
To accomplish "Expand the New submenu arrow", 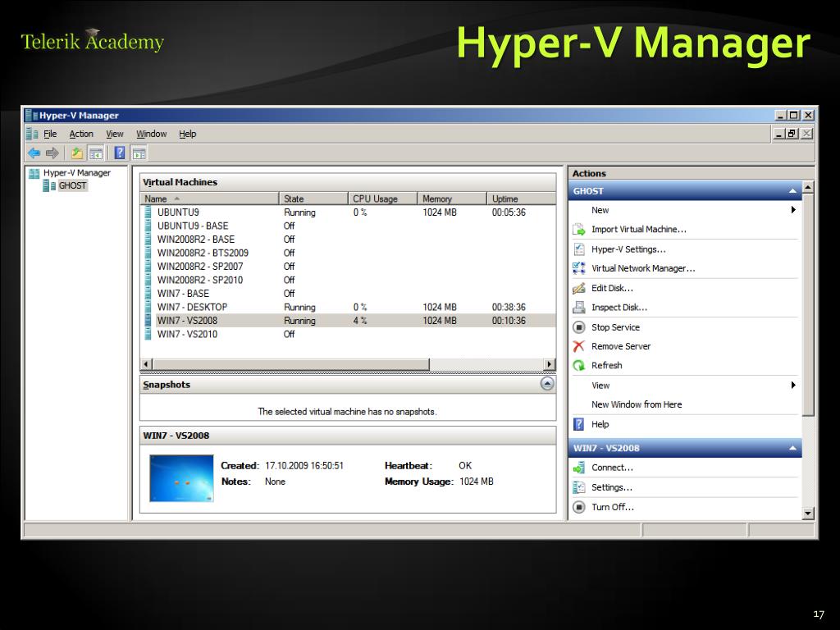I will (x=793, y=210).
